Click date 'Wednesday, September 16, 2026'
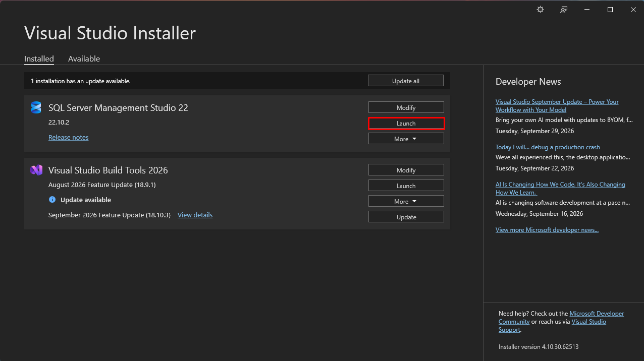The image size is (644, 361). (539, 213)
